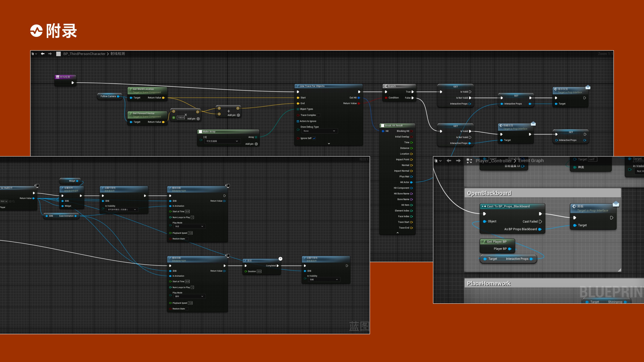Click the interface icon on the 黑板 node header
Screen dimensions: 644x362
pyautogui.click(x=574, y=206)
